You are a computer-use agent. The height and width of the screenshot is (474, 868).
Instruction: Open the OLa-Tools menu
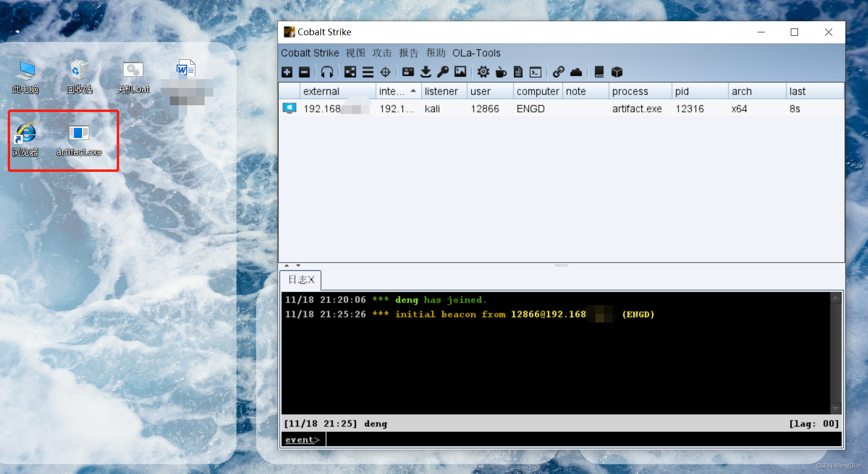[476, 53]
